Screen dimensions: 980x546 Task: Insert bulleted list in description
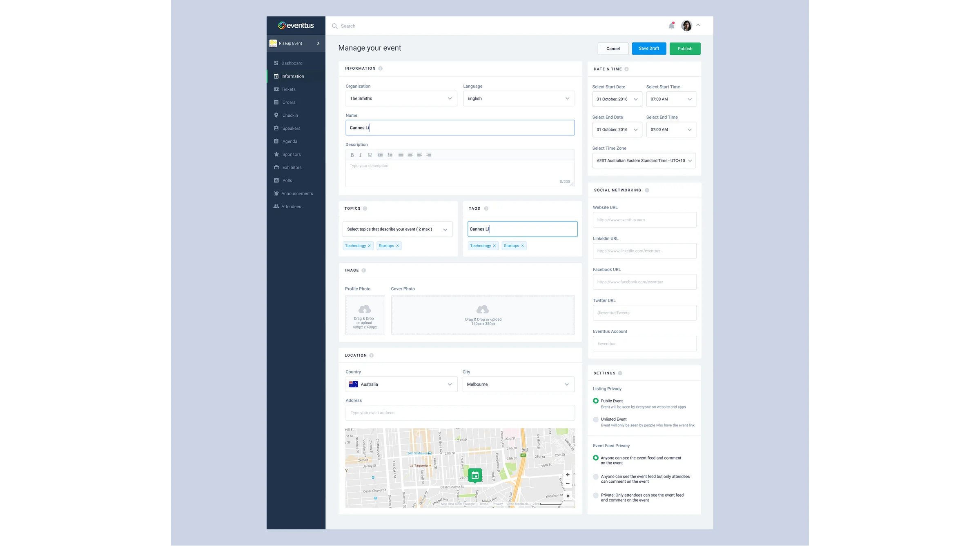coord(380,155)
